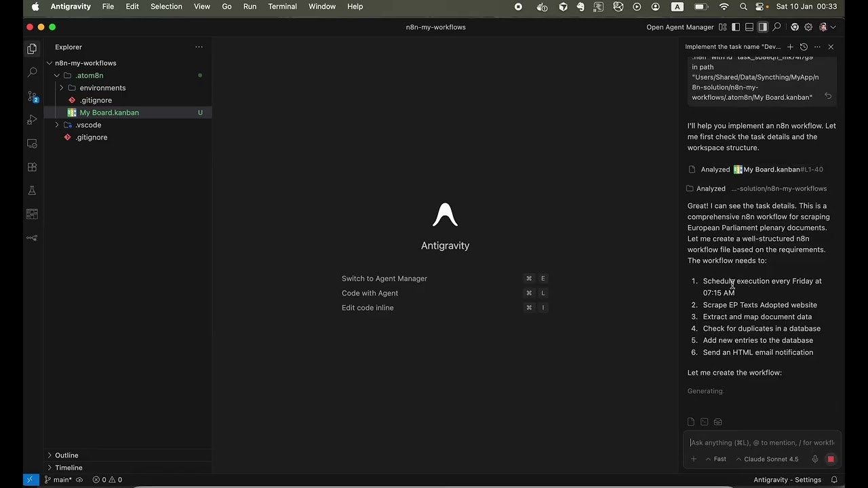Click the Explorer more actions ellipsis

click(x=199, y=47)
